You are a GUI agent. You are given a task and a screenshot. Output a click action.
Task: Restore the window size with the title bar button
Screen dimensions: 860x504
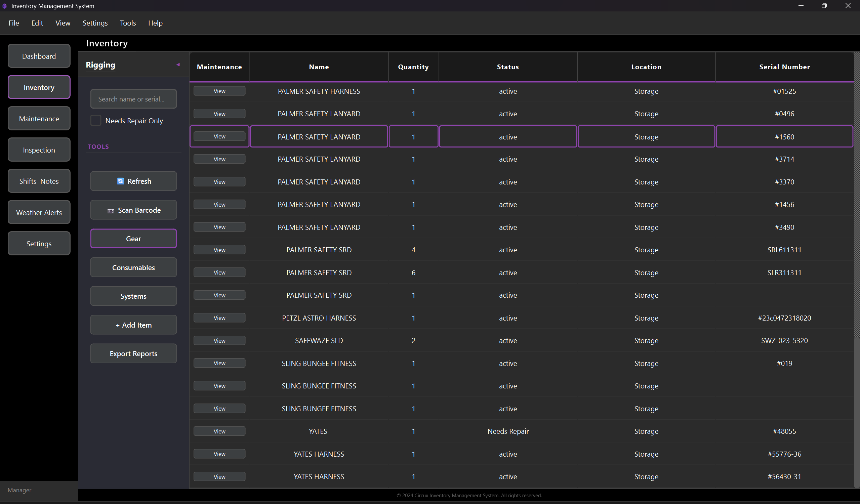824,6
